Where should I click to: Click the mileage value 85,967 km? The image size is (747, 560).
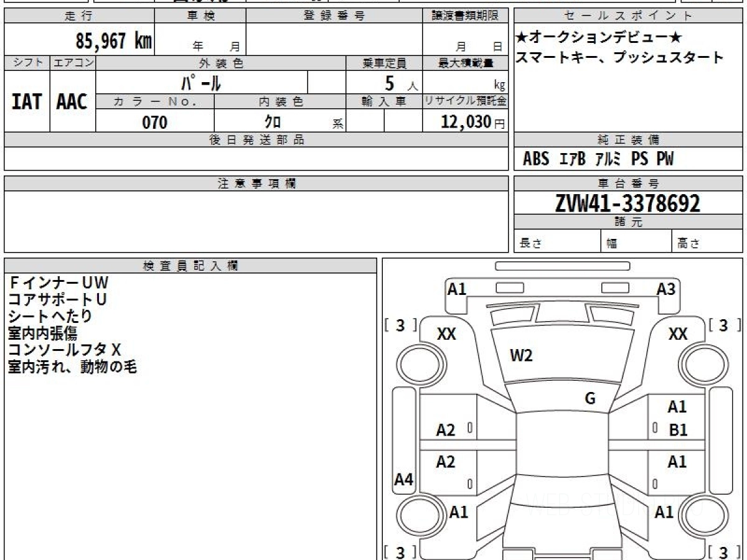(x=113, y=40)
